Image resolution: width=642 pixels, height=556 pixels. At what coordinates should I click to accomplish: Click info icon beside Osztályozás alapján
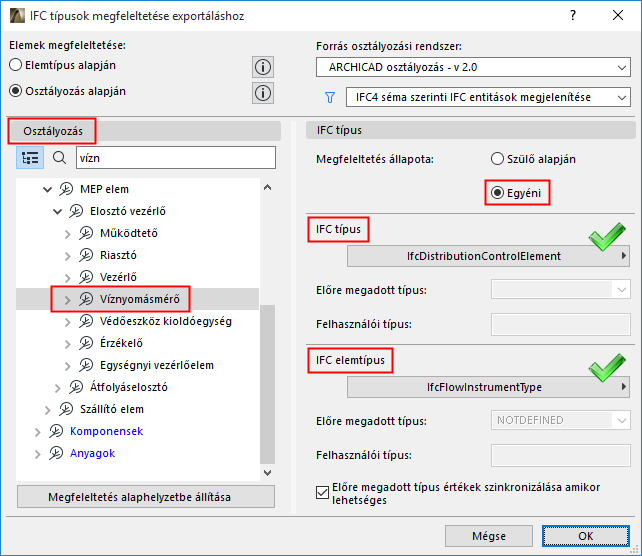263,93
